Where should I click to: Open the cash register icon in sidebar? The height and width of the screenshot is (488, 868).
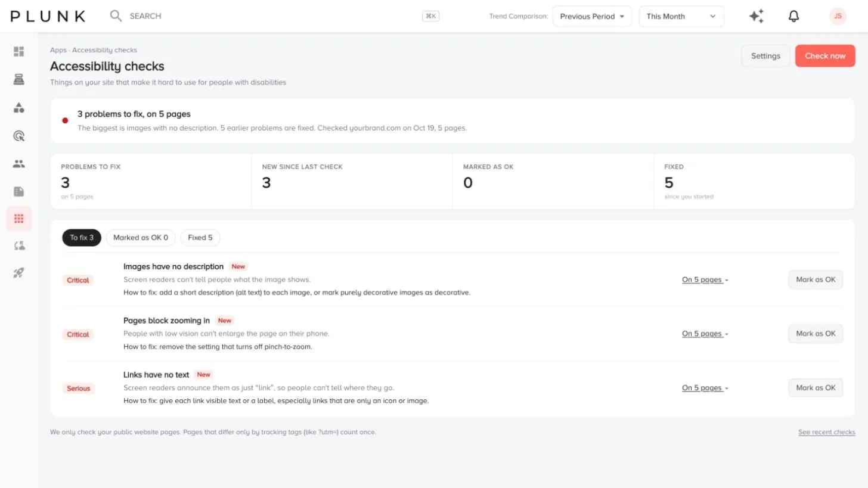click(x=18, y=79)
